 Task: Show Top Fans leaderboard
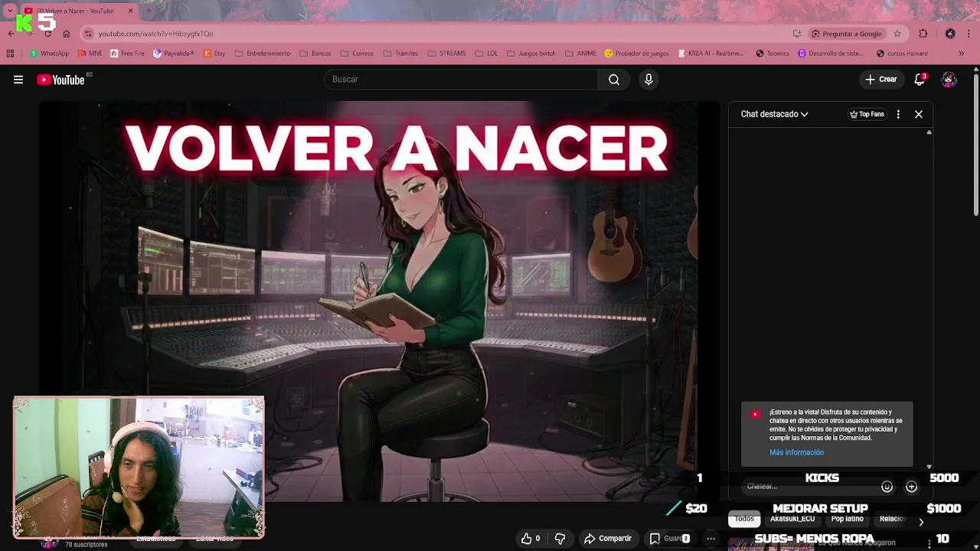[x=867, y=114]
